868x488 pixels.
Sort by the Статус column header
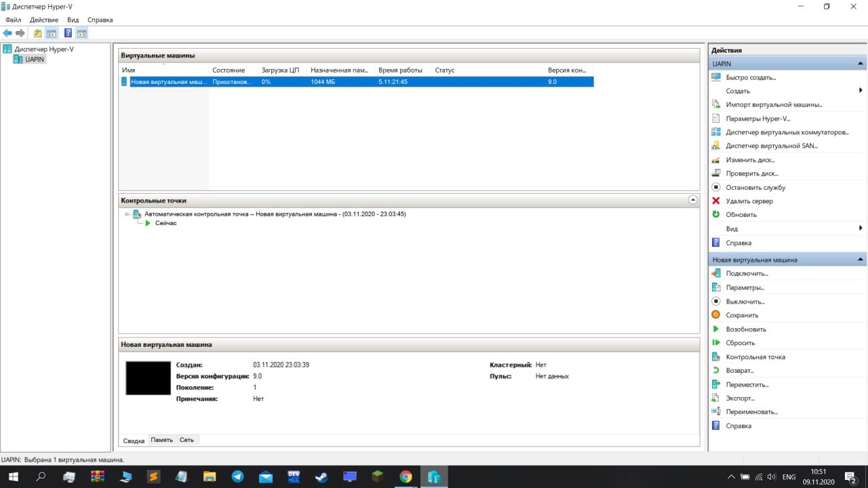pyautogui.click(x=488, y=70)
